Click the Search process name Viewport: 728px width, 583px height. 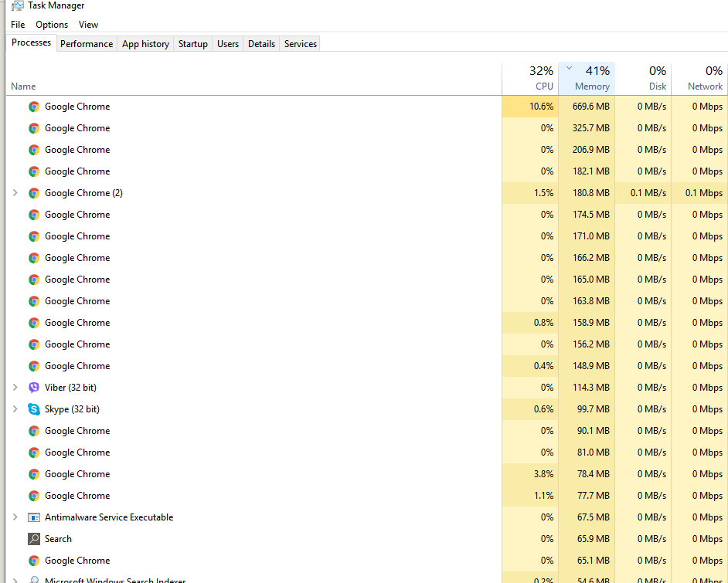click(58, 539)
